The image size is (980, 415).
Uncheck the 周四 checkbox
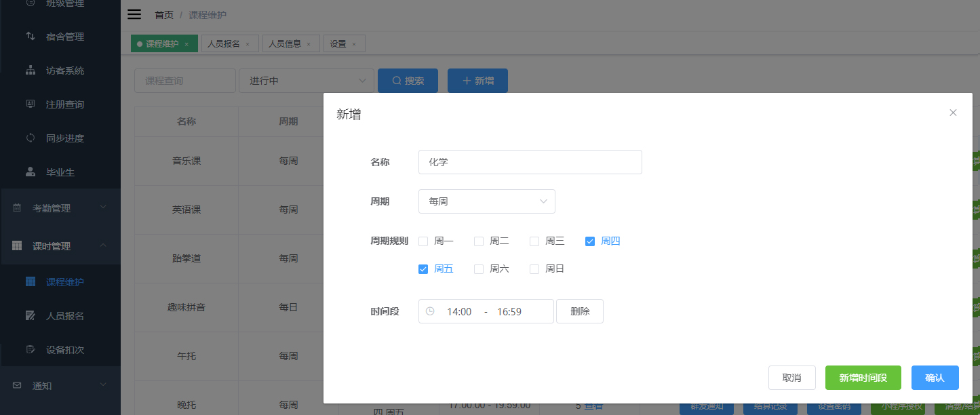click(x=589, y=241)
